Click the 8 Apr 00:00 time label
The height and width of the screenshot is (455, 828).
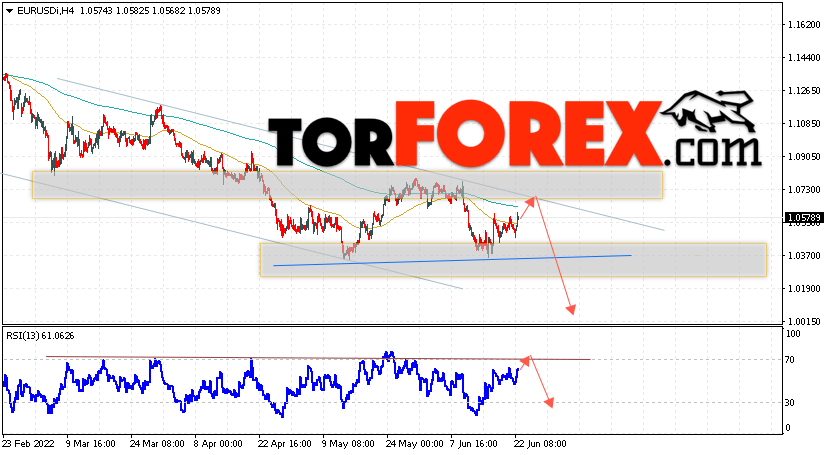click(218, 444)
